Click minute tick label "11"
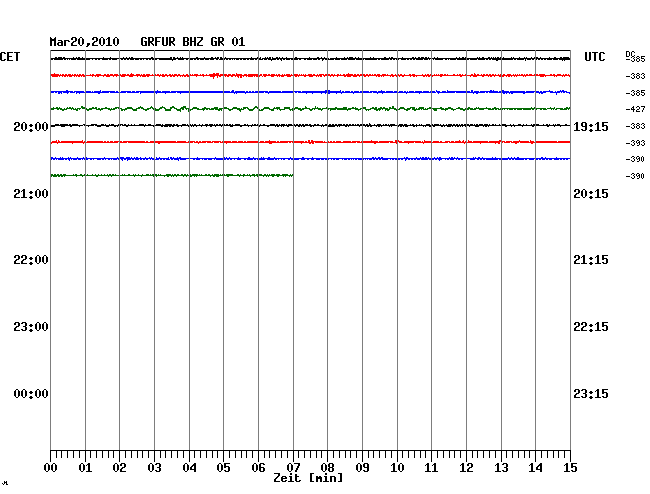This screenshot has width=650, height=494. pos(431,468)
